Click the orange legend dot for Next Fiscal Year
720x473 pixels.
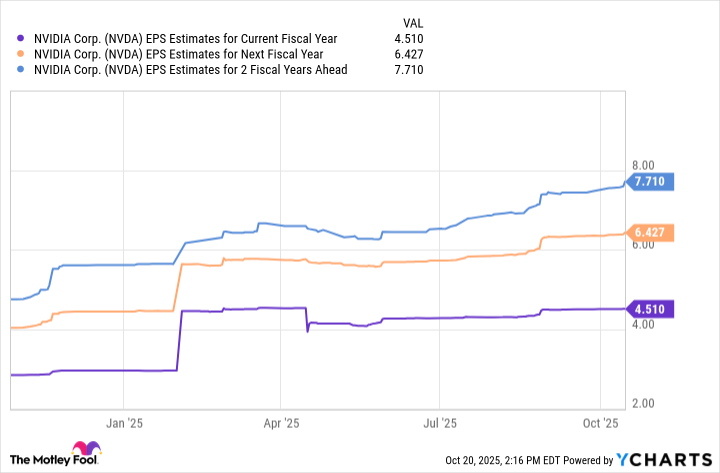coord(22,54)
